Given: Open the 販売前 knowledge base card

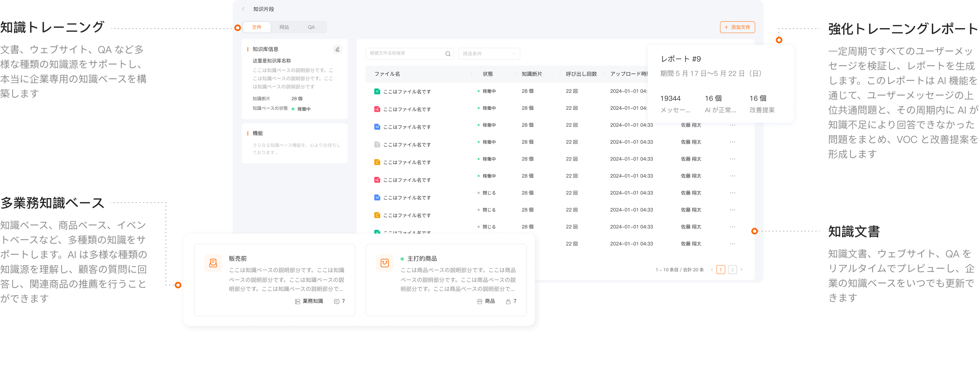Looking at the screenshot, I should pyautogui.click(x=274, y=280).
